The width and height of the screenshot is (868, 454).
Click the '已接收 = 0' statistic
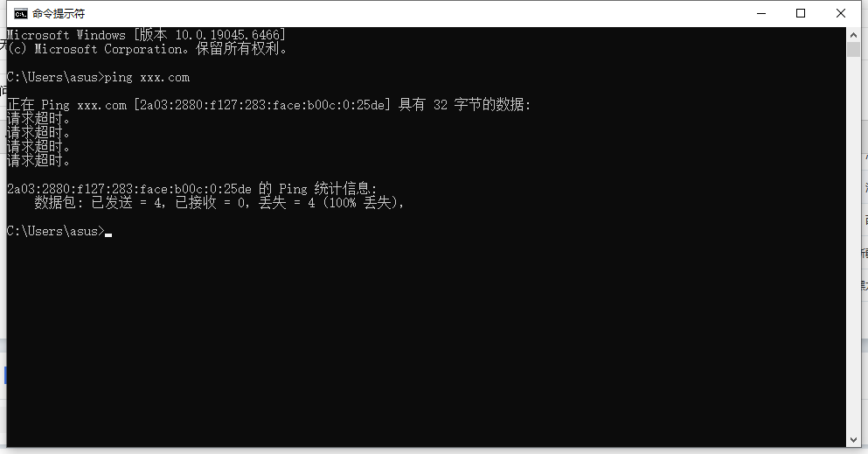tap(212, 203)
